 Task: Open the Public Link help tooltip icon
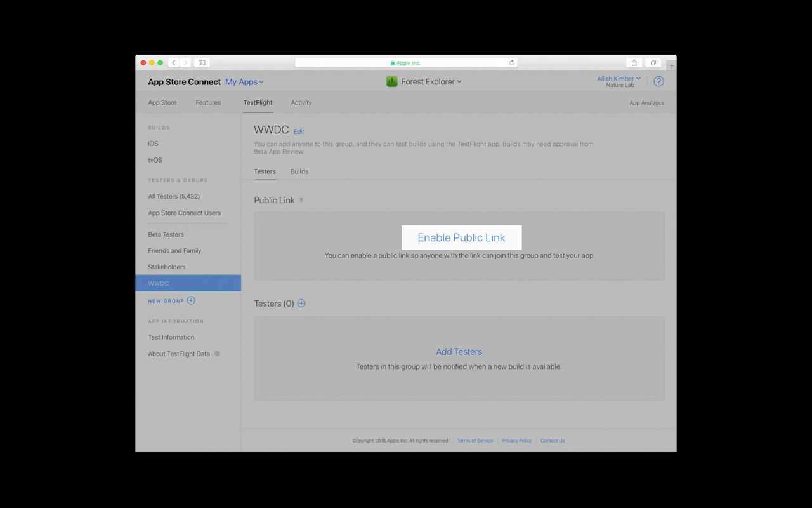301,200
